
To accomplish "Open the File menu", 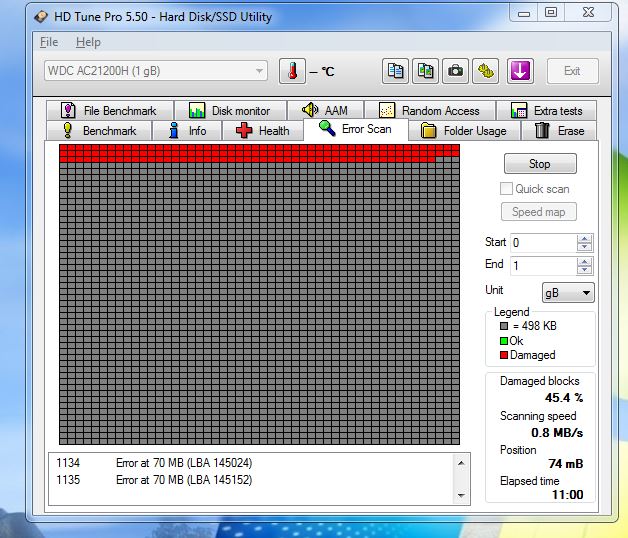I will pos(49,42).
